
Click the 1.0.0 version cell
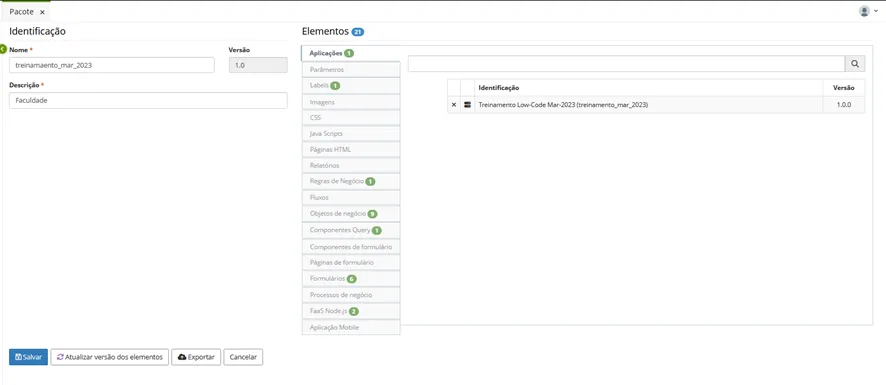843,105
